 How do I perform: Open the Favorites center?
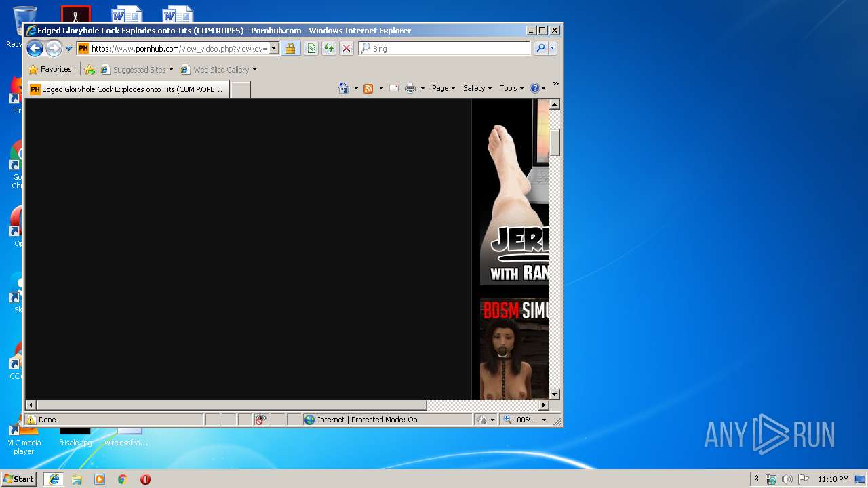(x=50, y=69)
